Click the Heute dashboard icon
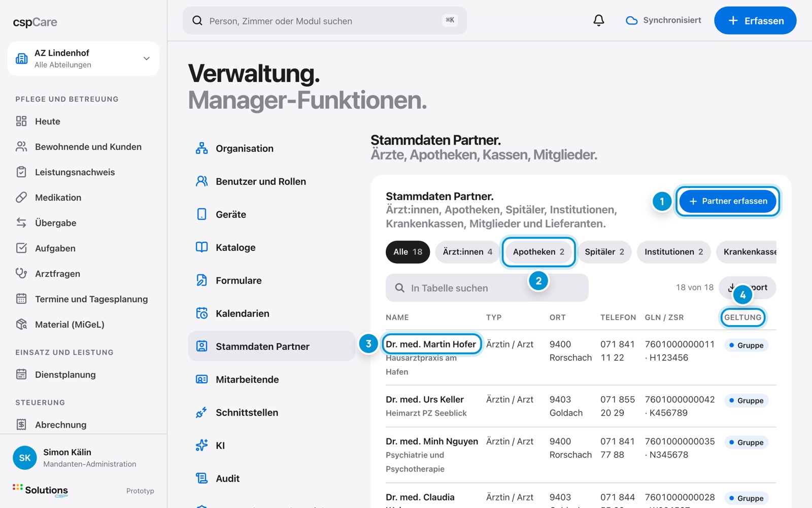 click(21, 121)
